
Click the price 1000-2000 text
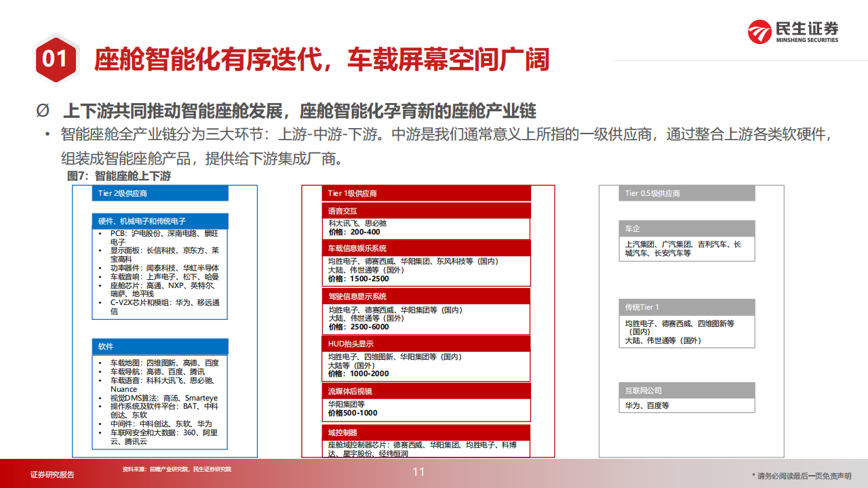coord(358,373)
